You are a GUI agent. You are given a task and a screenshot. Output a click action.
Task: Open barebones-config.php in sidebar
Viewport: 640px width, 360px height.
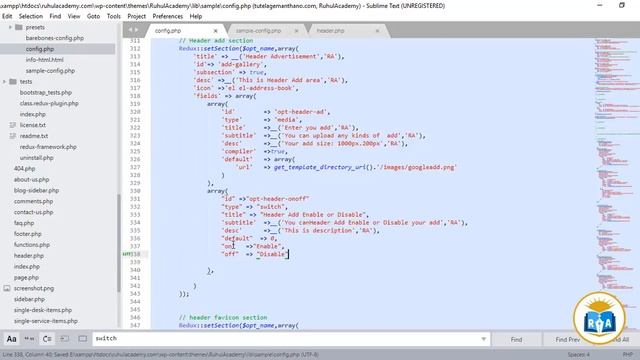coord(55,38)
